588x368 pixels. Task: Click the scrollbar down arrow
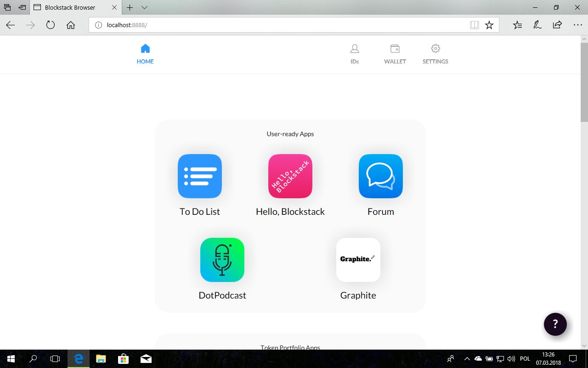click(x=584, y=345)
